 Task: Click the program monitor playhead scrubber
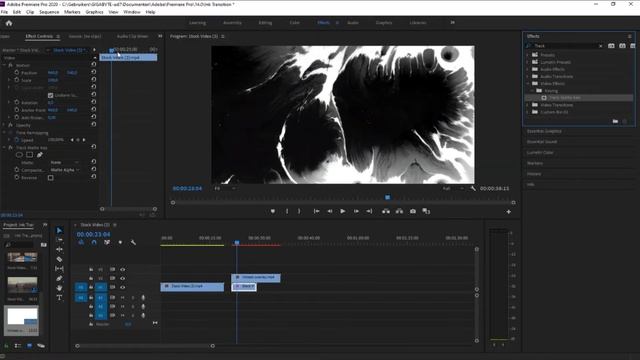(x=387, y=198)
